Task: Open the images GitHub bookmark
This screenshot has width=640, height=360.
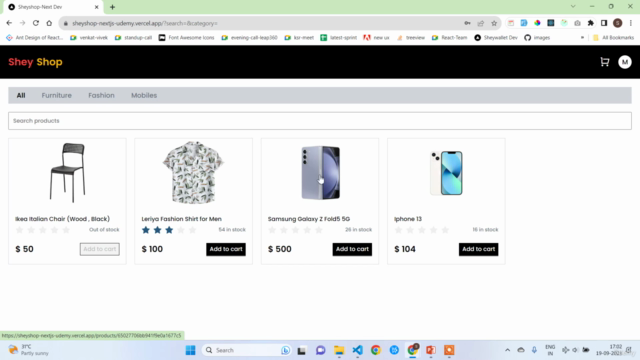Action: pos(537,38)
